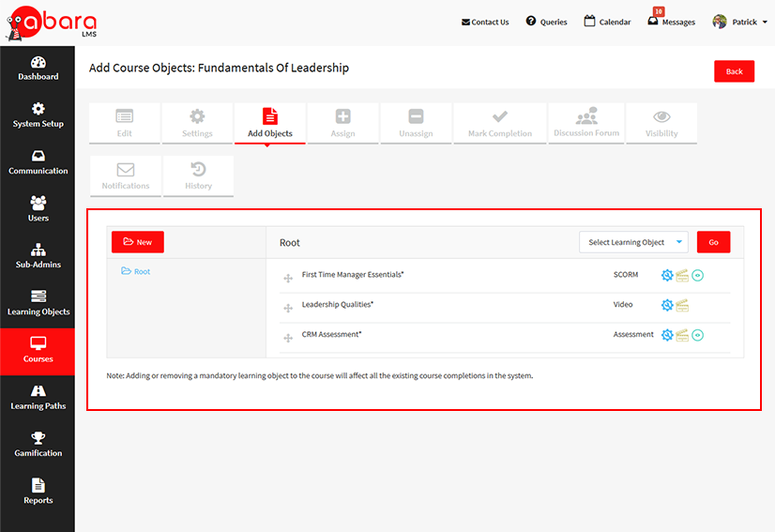Open settings gear for First Time Manager Essentials
Screen dimensions: 775x532
coord(667,276)
